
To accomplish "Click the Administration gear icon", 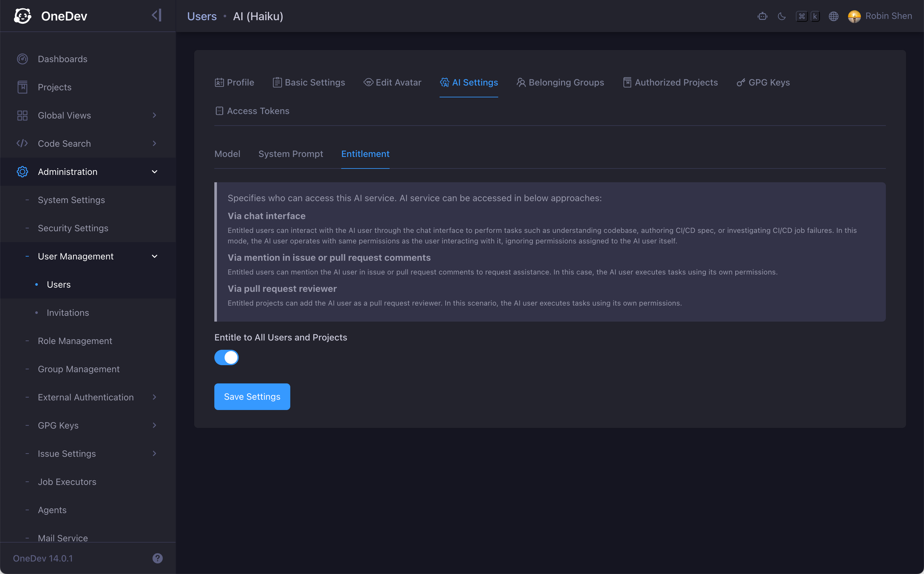I will pos(22,172).
